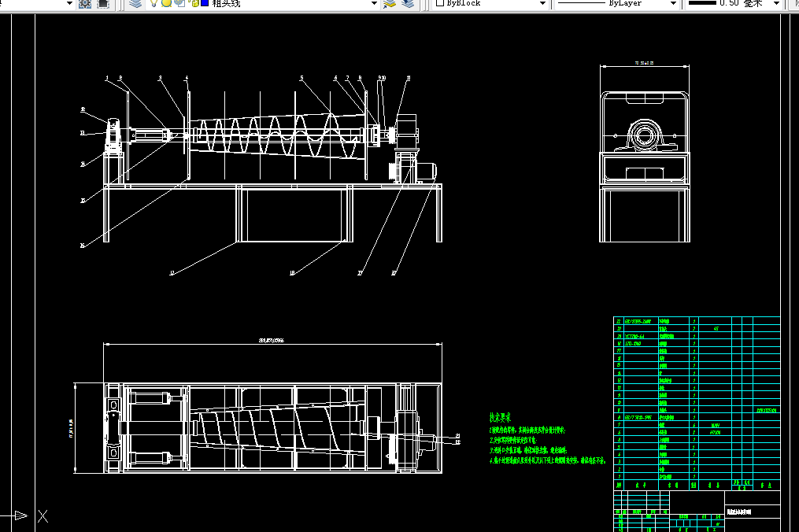Viewport: 799px width, 532px height.
Task: Open the 0.50 毫米 lineweight dropdown
Action: [777, 4]
